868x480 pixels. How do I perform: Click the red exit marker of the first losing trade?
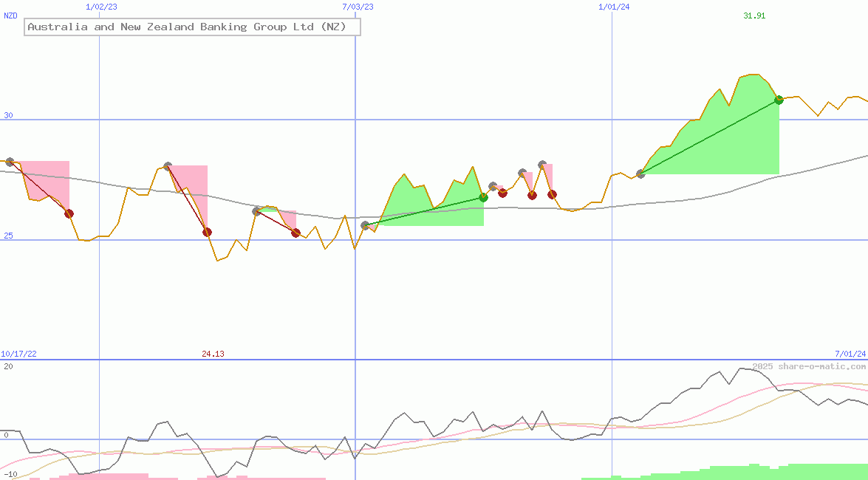coord(69,213)
